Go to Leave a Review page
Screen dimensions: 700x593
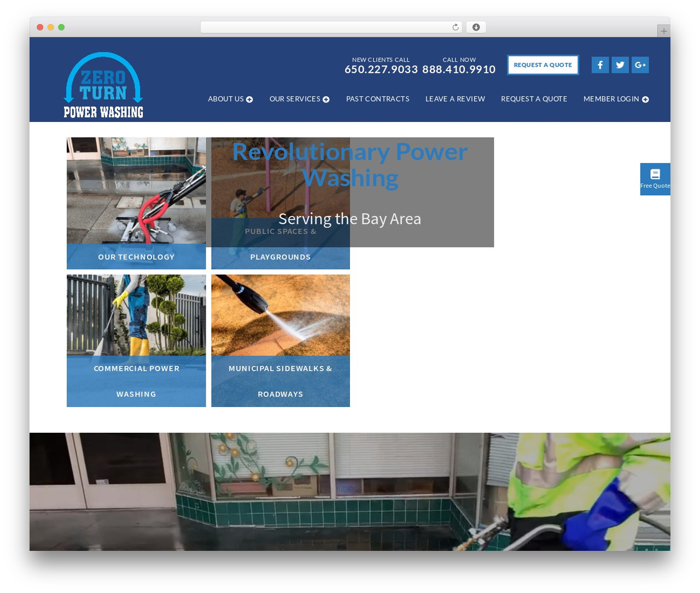point(455,99)
